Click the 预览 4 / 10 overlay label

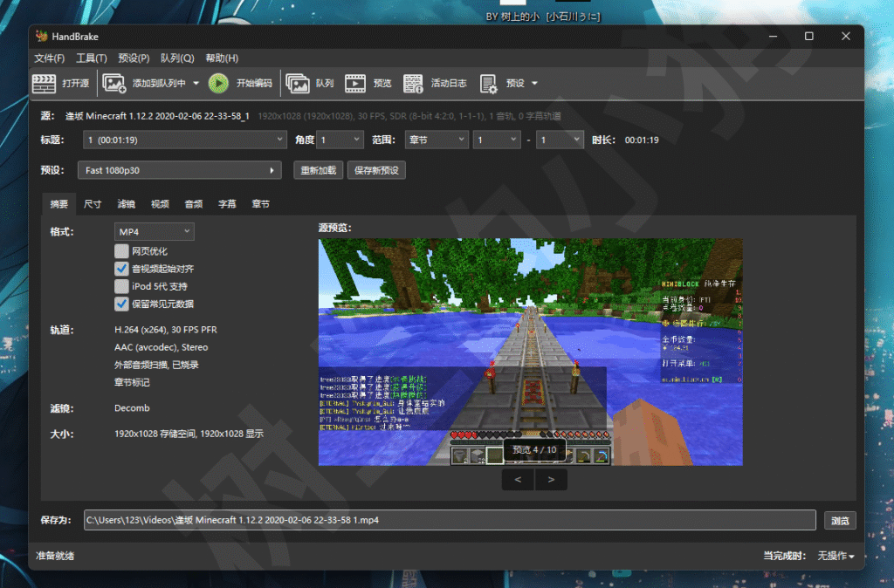pos(535,449)
